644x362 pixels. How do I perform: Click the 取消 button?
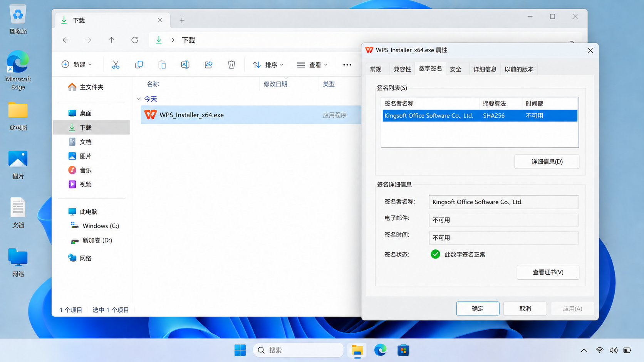coord(525,309)
